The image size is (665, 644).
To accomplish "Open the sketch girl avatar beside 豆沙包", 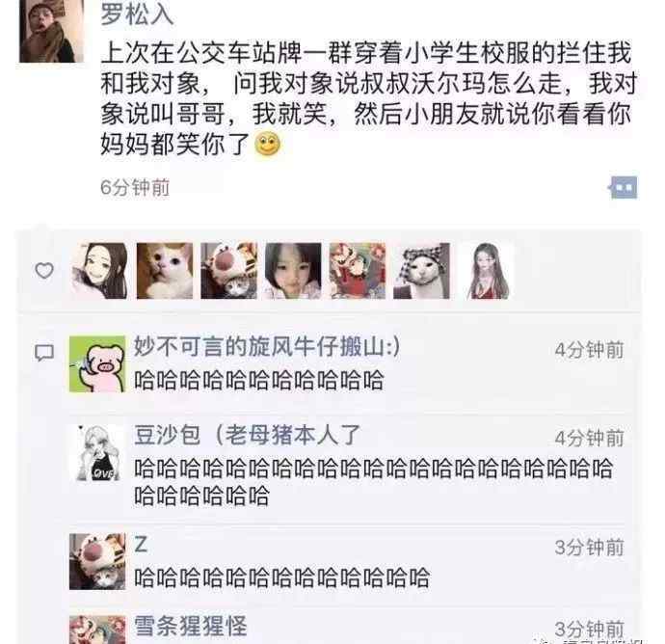I will pos(97,453).
